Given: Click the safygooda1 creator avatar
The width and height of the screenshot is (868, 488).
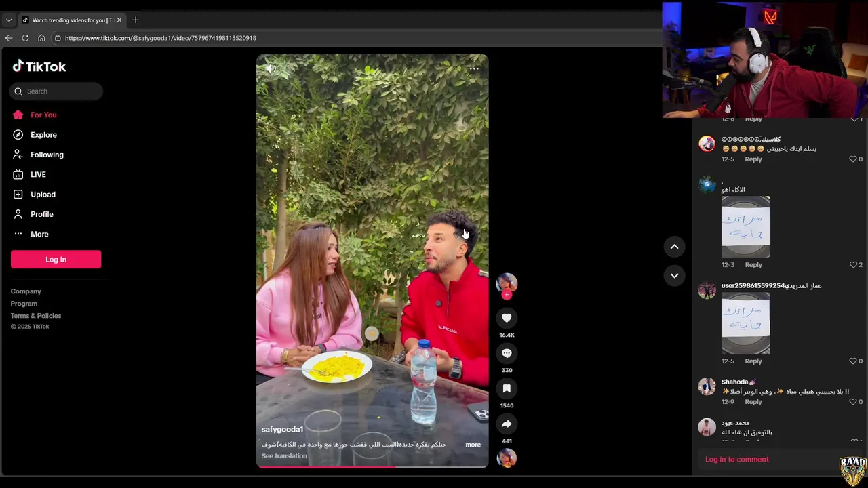Looking at the screenshot, I should click(x=507, y=283).
